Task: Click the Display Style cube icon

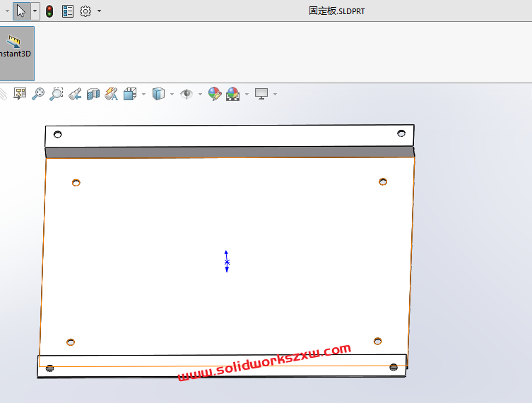Action: 158,94
